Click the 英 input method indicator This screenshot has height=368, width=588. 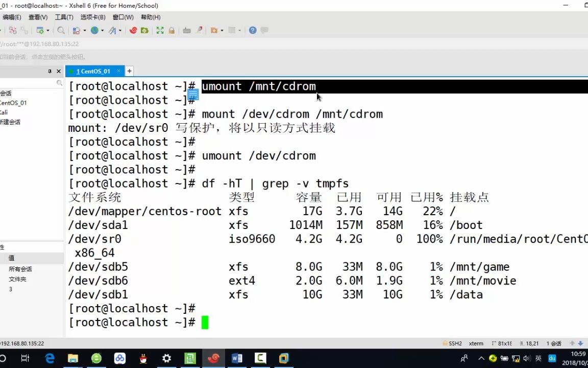pyautogui.click(x=538, y=358)
